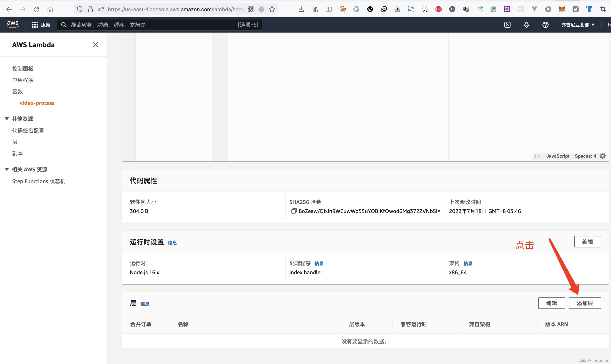Collapse the 相关 AWS 资源 section
The width and height of the screenshot is (611, 364).
[x=7, y=169]
